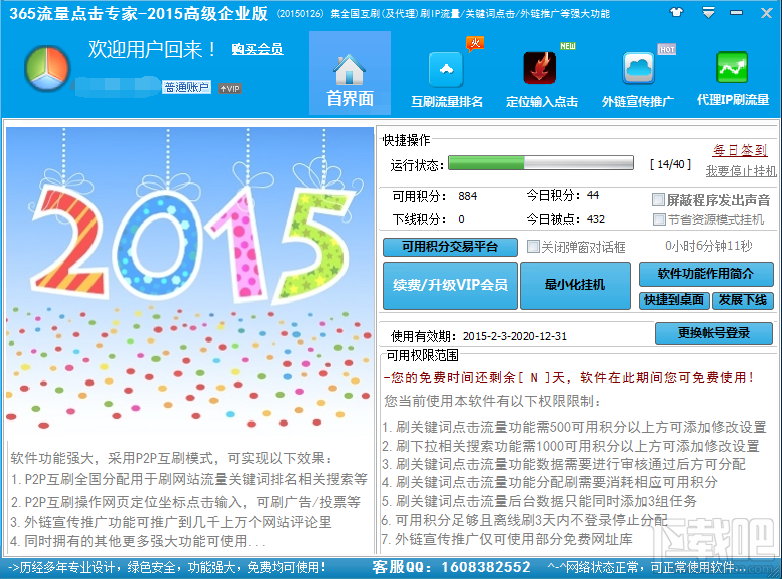Enable 节省资源模式挂机 checkbox
This screenshot has height=579, width=782.
[659, 219]
